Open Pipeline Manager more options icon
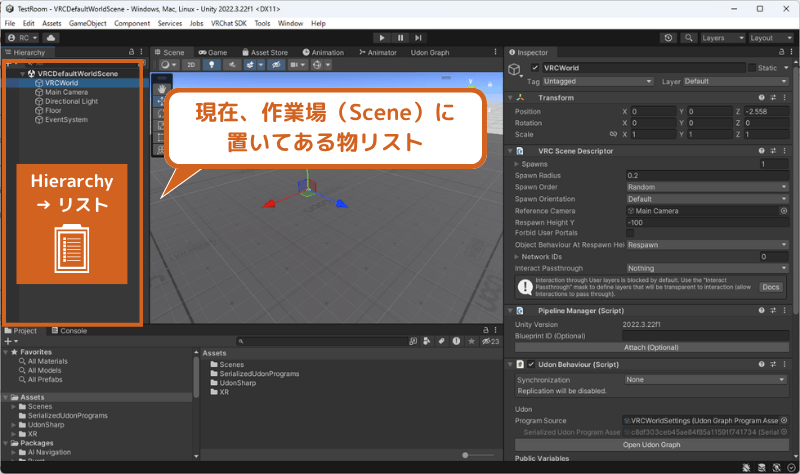The height and width of the screenshot is (474, 800). click(x=785, y=310)
